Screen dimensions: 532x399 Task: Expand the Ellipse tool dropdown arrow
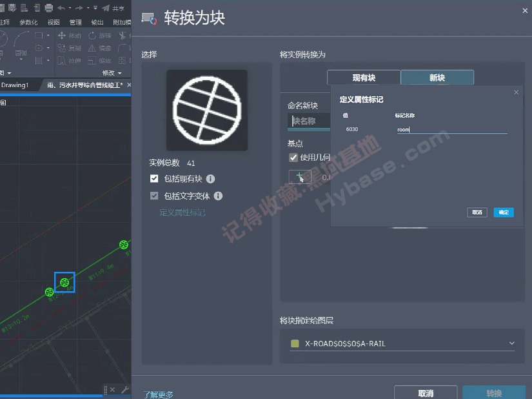pos(48,48)
